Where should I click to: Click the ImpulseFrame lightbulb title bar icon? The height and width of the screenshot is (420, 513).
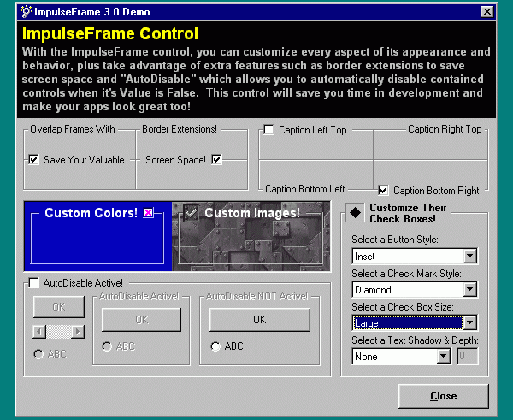(26, 12)
